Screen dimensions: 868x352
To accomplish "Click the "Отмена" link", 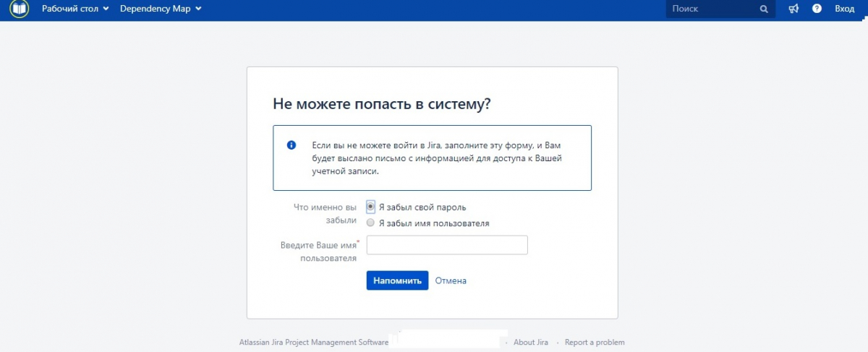I will tap(451, 280).
